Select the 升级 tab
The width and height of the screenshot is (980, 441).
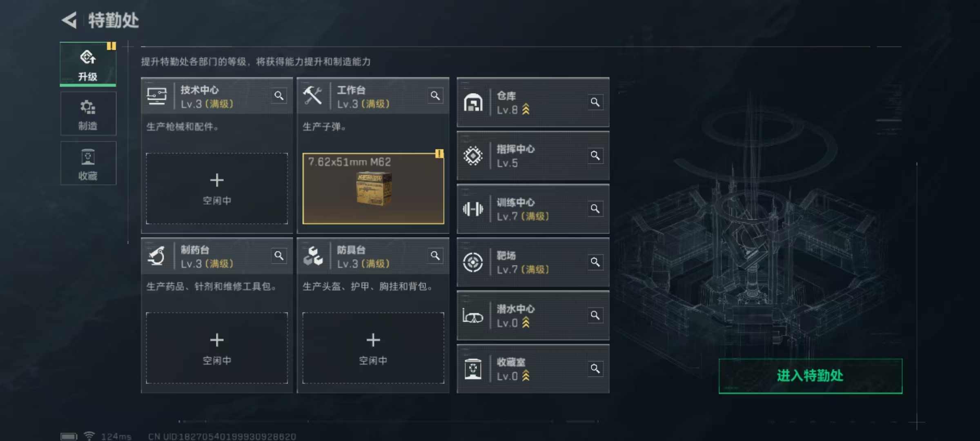[88, 64]
